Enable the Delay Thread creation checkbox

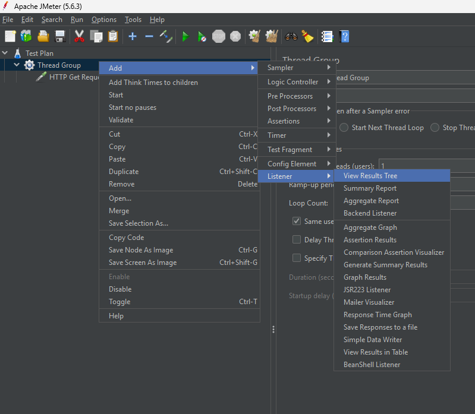[x=296, y=240]
